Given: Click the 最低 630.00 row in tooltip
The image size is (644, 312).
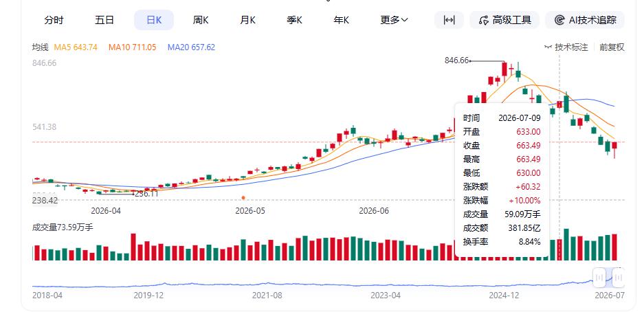Looking at the screenshot, I should click(502, 172).
